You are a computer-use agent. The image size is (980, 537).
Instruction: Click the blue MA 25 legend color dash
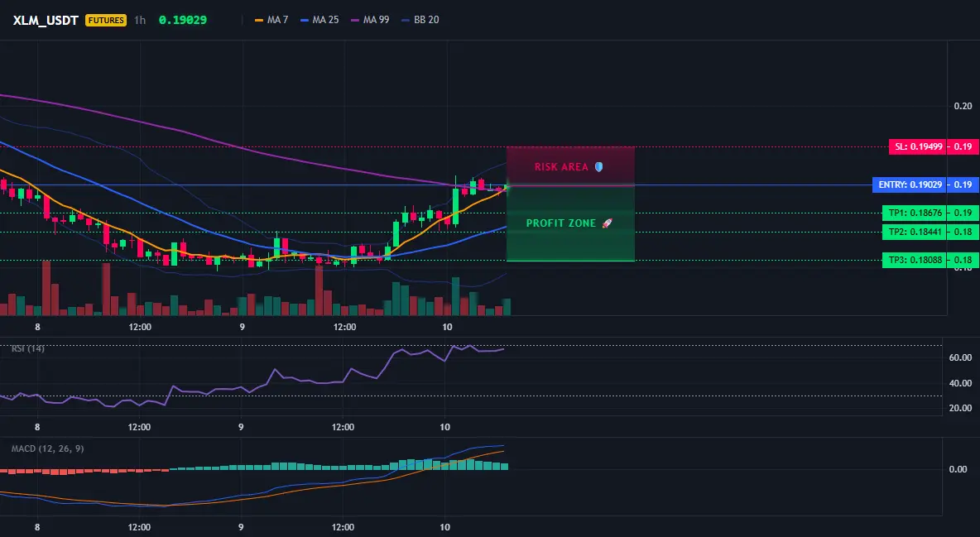click(x=305, y=20)
